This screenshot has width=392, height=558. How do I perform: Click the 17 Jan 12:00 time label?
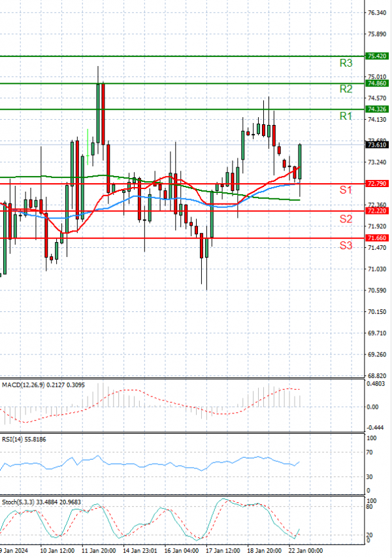[x=223, y=551]
